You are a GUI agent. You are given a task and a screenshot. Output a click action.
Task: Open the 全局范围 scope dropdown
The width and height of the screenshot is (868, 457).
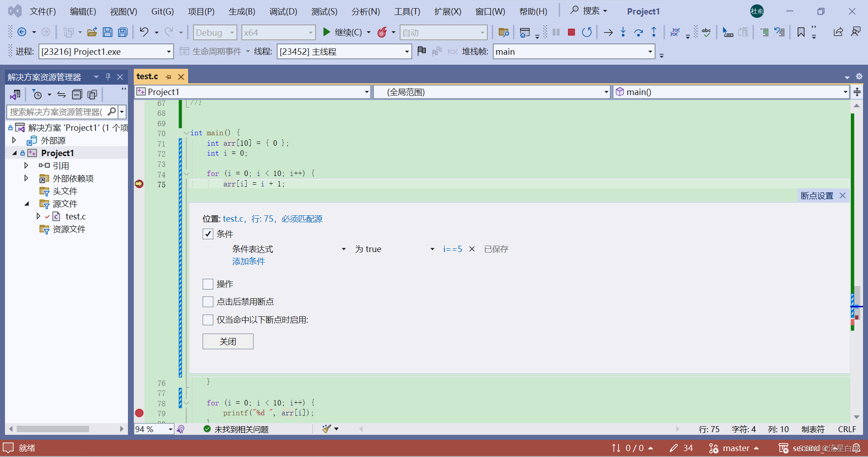(x=606, y=92)
